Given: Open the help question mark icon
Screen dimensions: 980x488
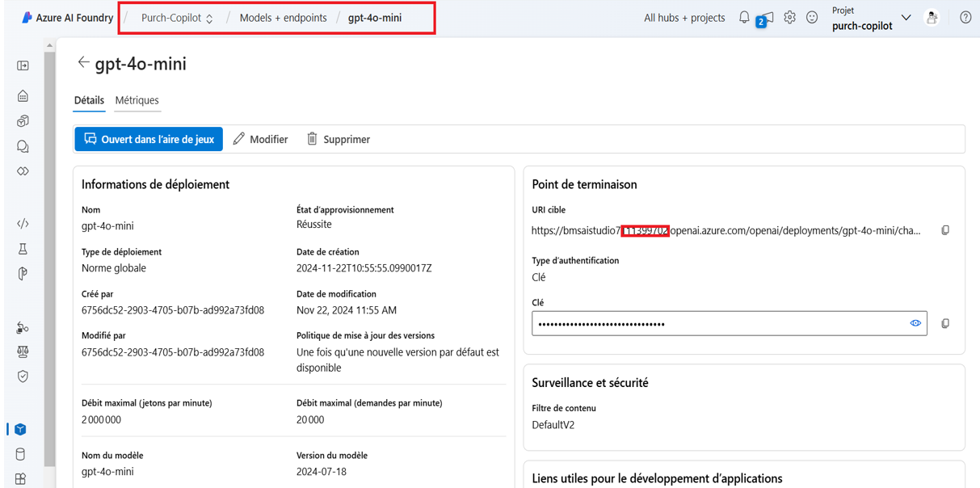Looking at the screenshot, I should coord(965,18).
